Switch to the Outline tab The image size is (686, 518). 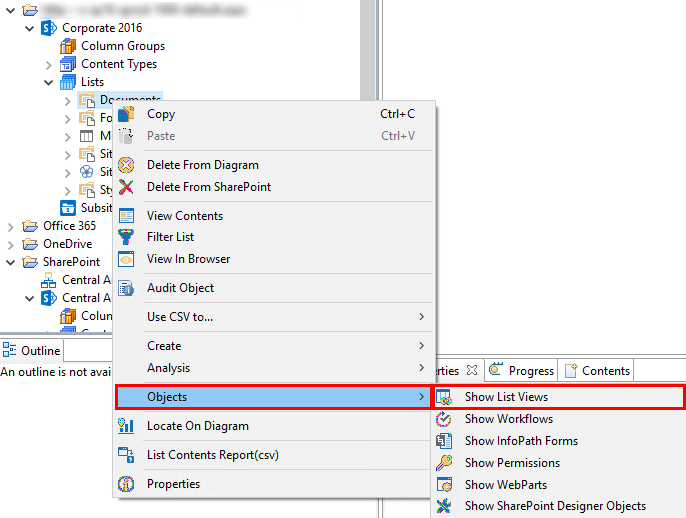(32, 350)
